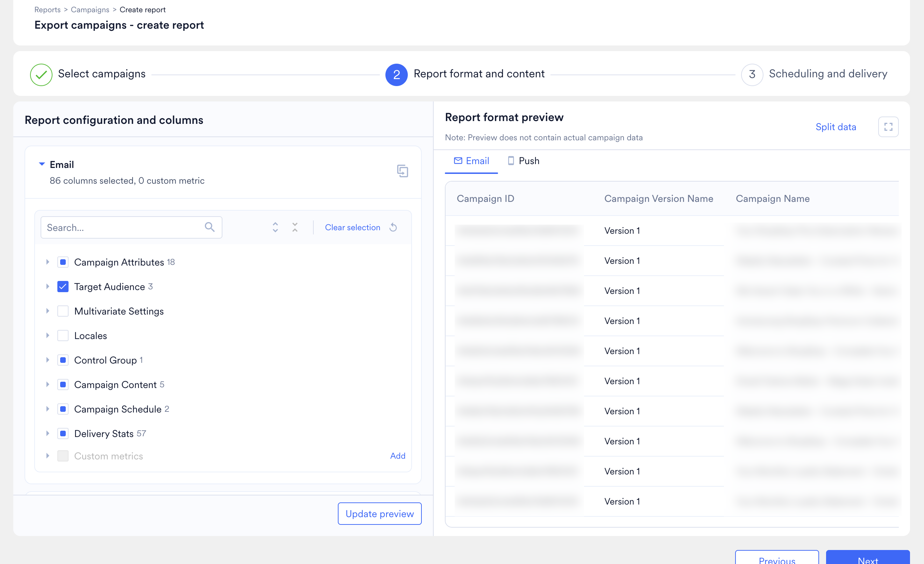Viewport: 924px width, 564px height.
Task: Click the copy column configuration icon
Action: pos(403,171)
